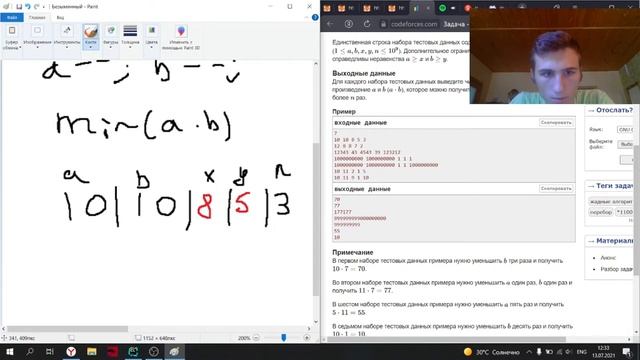Expand the Цвета colors dropdown arrow
Screen dimensions: 640x360
tap(151, 47)
